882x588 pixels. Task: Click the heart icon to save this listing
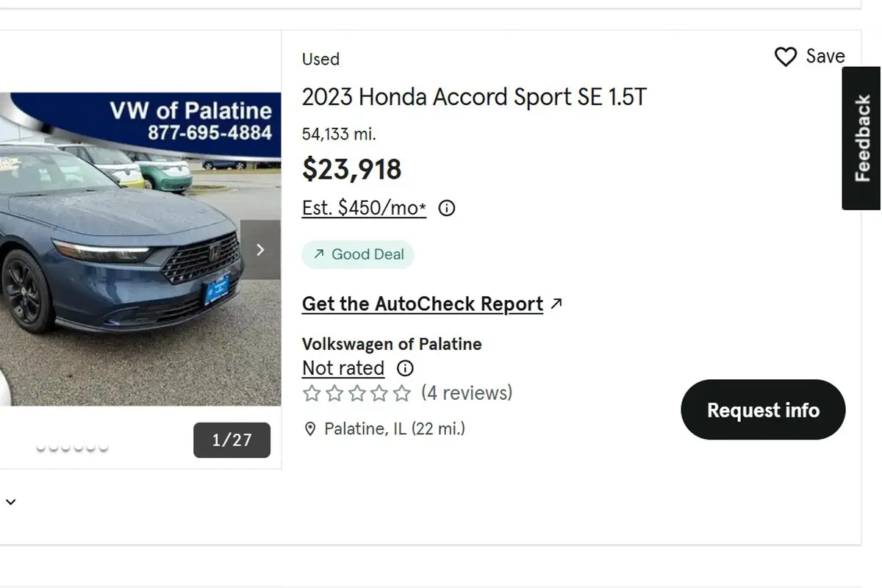click(x=786, y=56)
